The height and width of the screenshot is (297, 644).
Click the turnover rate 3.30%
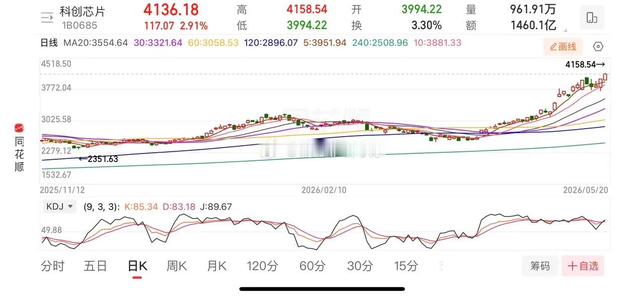point(426,25)
